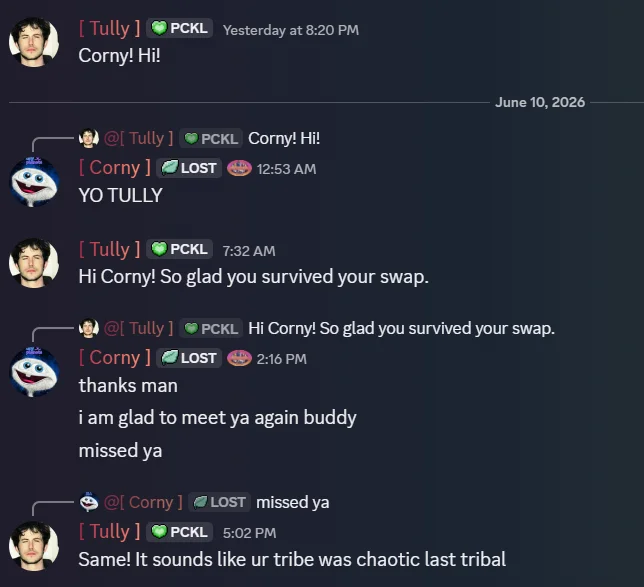Open small Tully avatar in the first reply preview
This screenshot has height=587, width=644.
pyautogui.click(x=89, y=138)
